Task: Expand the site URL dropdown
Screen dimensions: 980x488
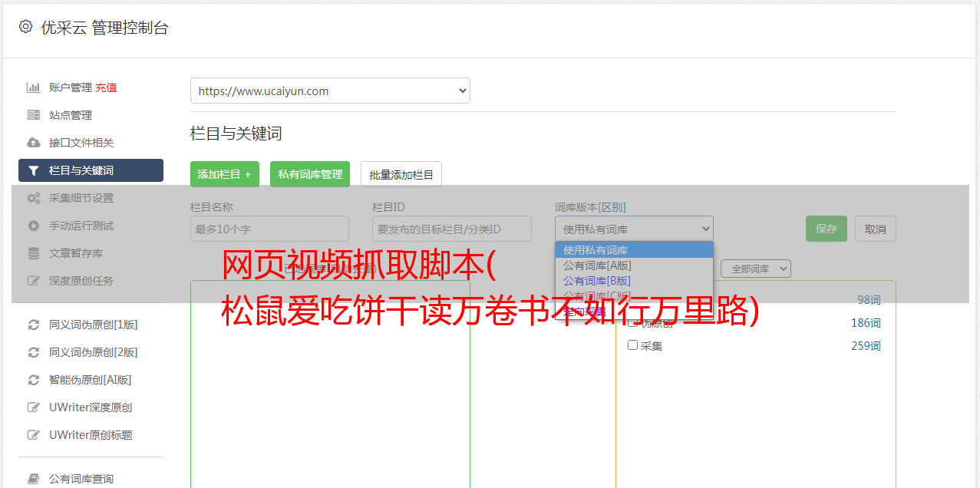Action: pos(330,91)
